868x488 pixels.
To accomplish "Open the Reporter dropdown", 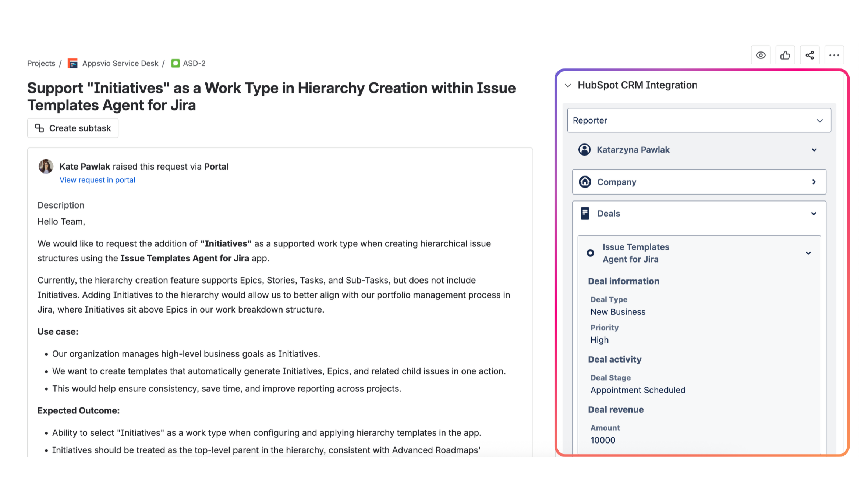I will [x=820, y=120].
